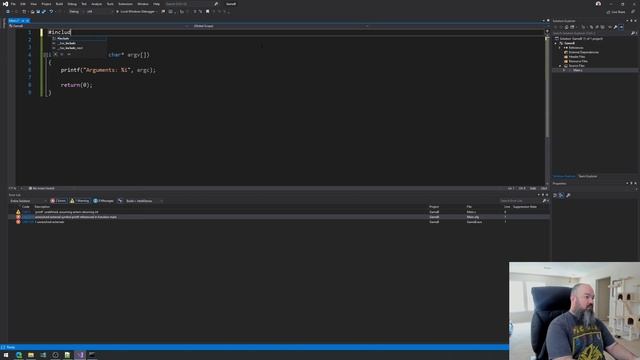Open the Edit menu
640x360 pixels.
pyautogui.click(x=23, y=4)
